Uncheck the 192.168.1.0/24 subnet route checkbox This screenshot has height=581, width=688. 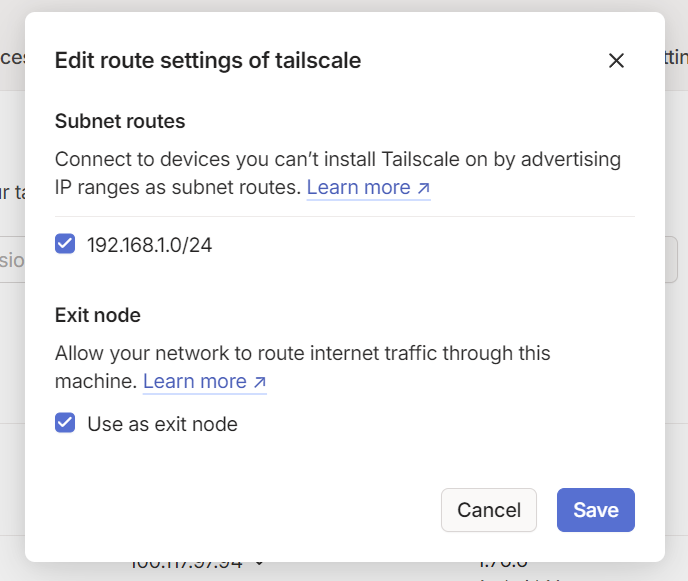(65, 244)
